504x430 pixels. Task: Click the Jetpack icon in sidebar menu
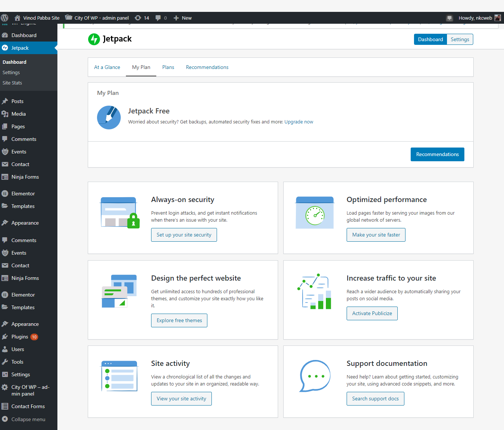(5, 48)
